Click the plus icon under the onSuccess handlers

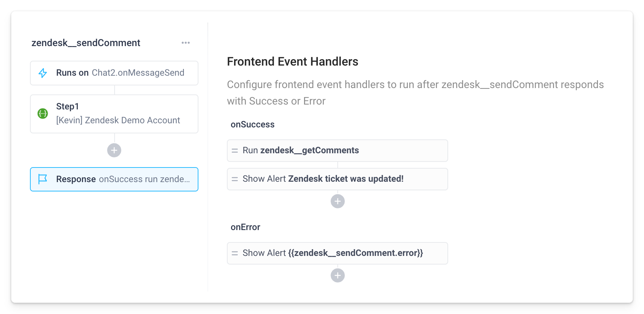[x=337, y=201]
